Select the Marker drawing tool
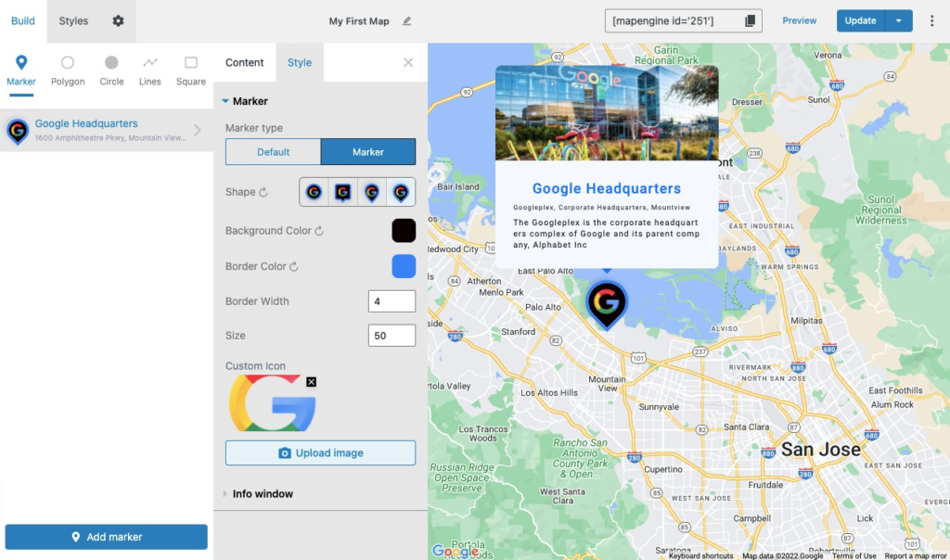950x560 pixels. pos(21,70)
